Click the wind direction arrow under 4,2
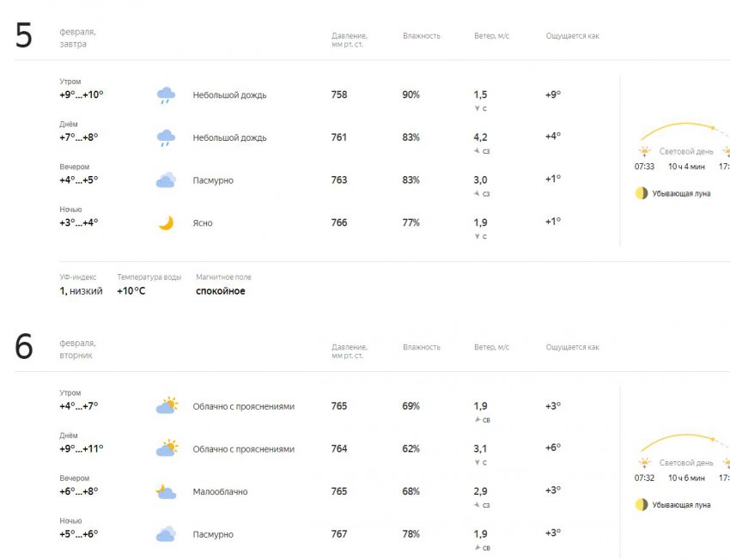Image resolution: width=730 pixels, height=560 pixels. (x=477, y=151)
